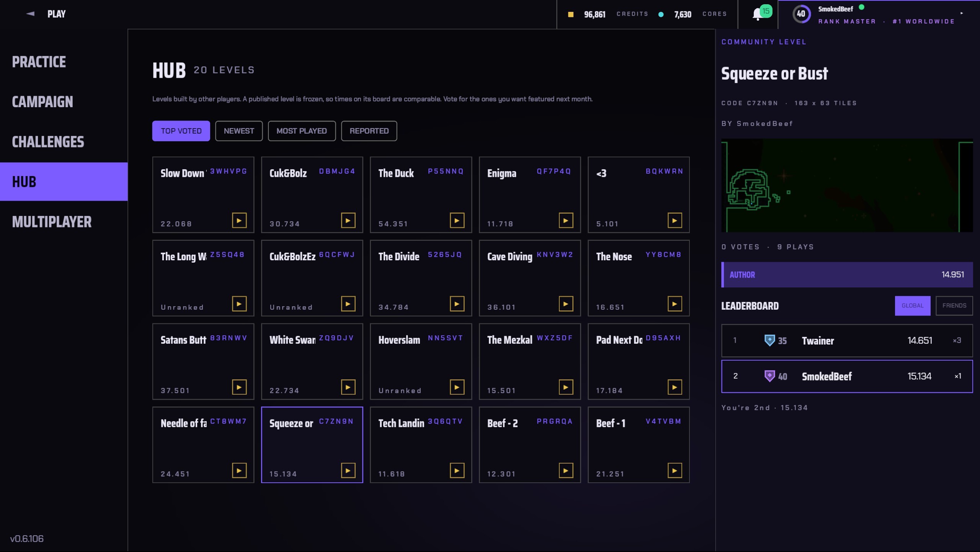The height and width of the screenshot is (552, 980).
Task: Click the Squeeze or Bust level preview
Action: [x=847, y=186]
